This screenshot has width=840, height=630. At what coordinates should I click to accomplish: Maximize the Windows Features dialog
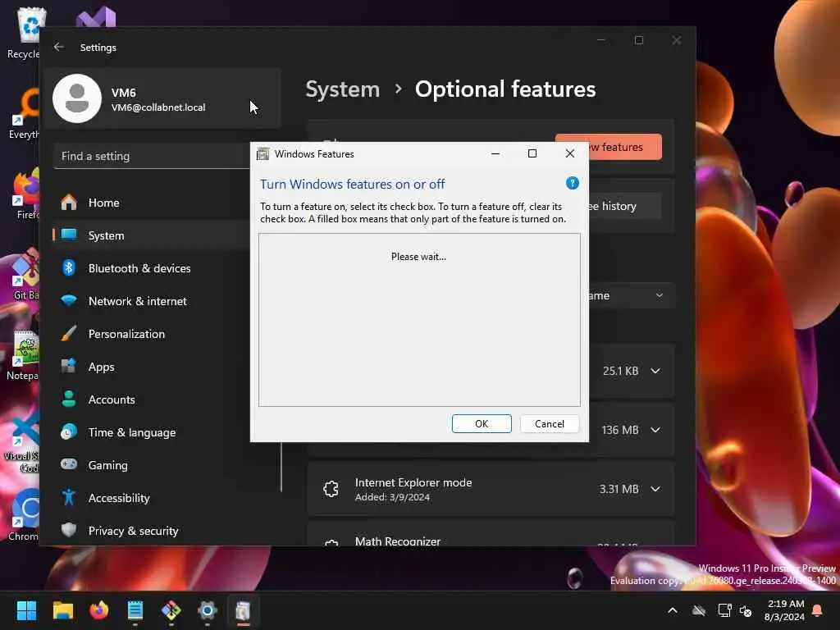point(532,153)
